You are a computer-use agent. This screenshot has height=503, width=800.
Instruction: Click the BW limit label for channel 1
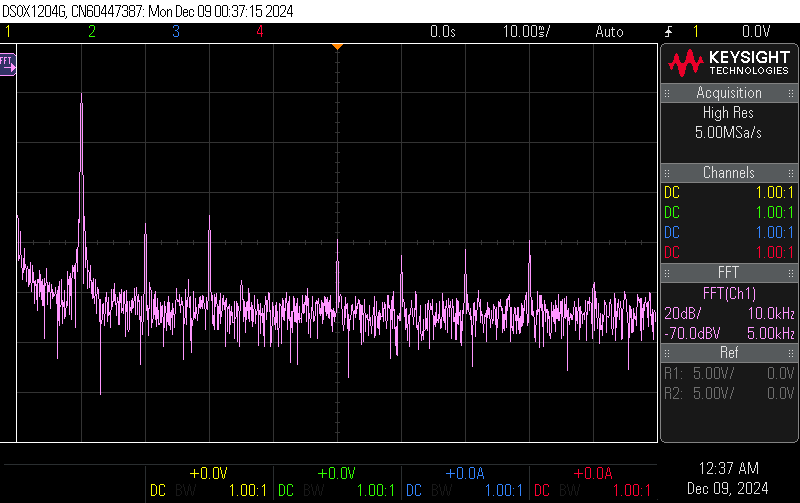tap(186, 491)
